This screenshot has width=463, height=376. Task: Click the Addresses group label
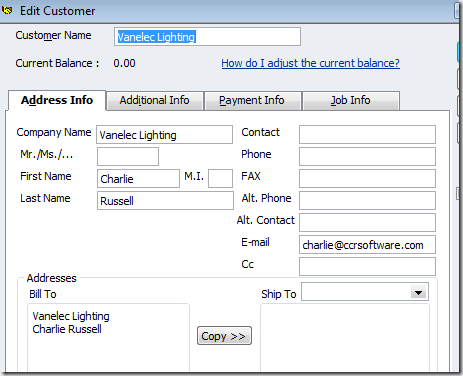(52, 278)
